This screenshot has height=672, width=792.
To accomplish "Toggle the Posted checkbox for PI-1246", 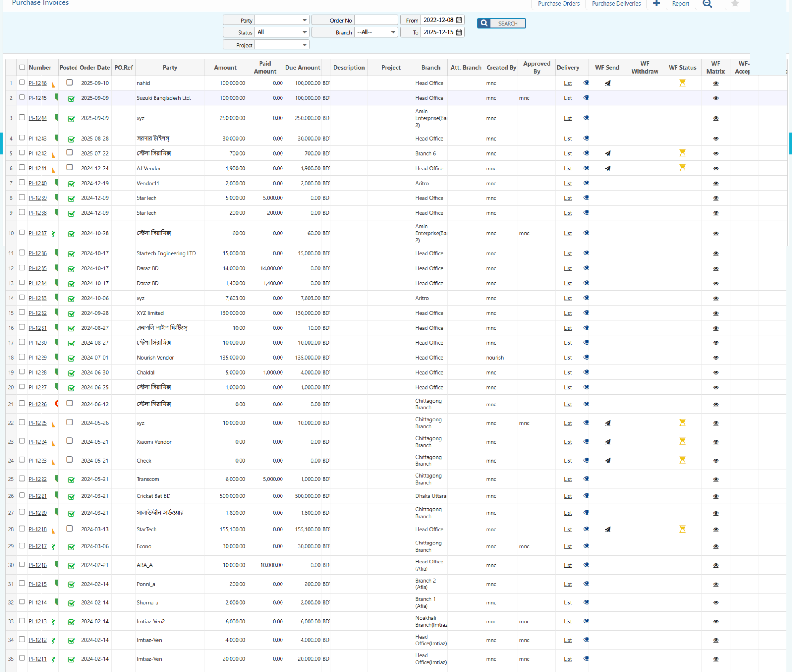I will 70,82.
